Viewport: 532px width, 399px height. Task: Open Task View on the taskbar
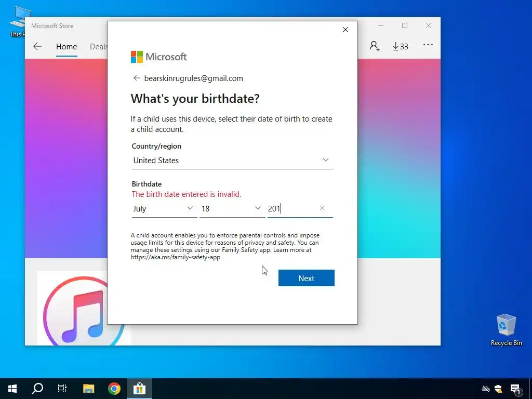[62, 389]
